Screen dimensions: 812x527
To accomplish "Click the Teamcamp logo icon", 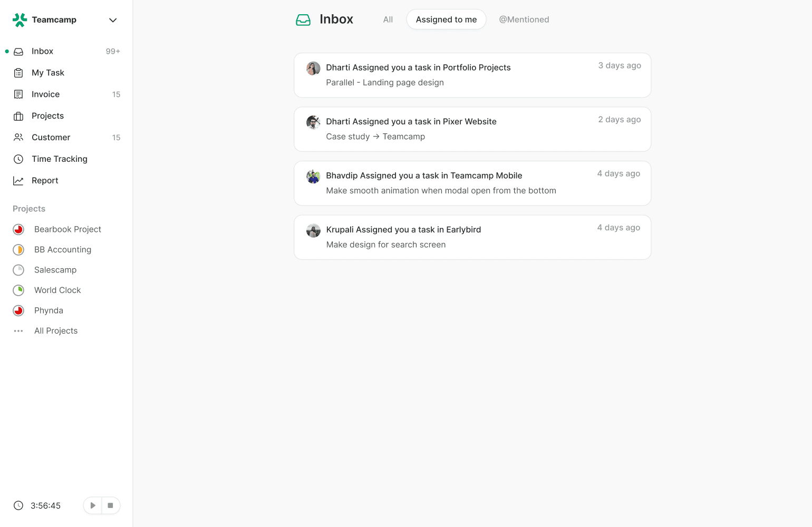I will click(x=20, y=20).
